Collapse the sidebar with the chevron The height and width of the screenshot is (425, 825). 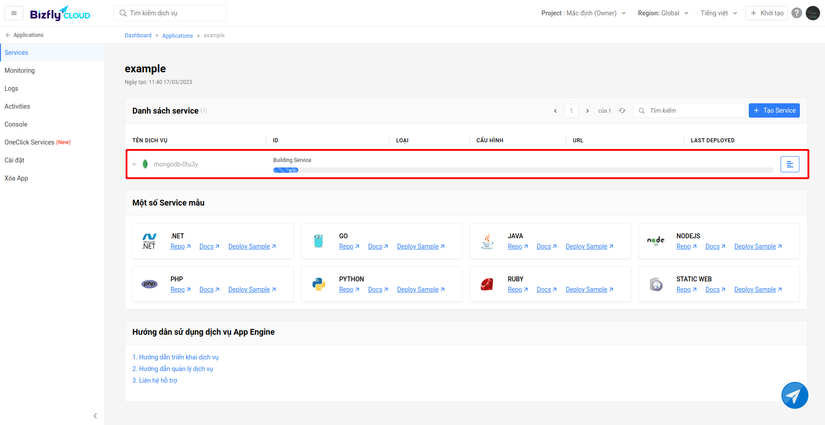95,416
